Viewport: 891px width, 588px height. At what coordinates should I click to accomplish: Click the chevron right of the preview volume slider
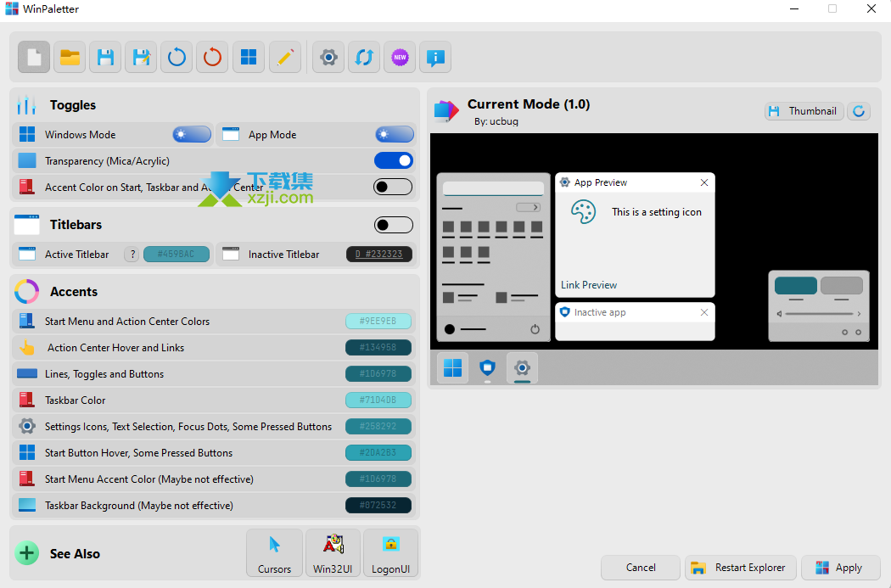(859, 314)
